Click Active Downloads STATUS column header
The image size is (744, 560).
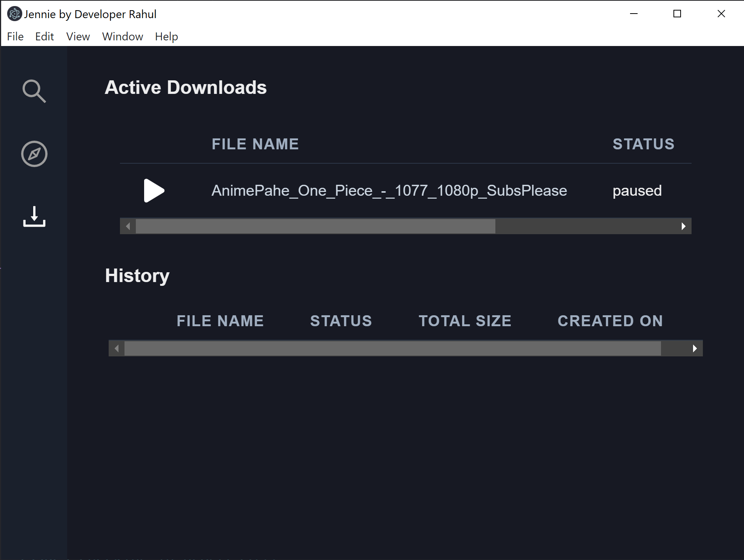643,144
